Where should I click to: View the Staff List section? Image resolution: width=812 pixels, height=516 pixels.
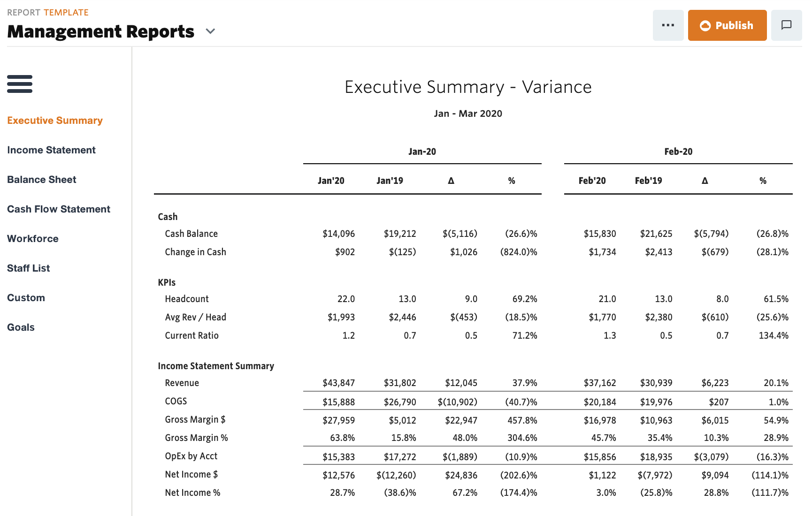29,268
